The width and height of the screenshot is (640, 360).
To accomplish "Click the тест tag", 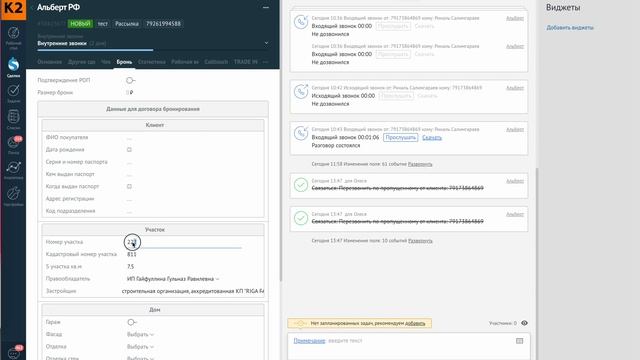I will click(102, 24).
